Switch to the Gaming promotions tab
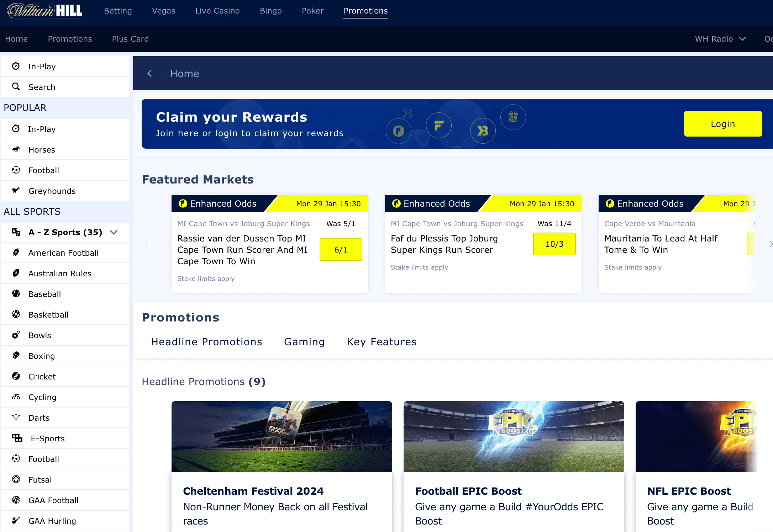The width and height of the screenshot is (773, 532). click(304, 342)
